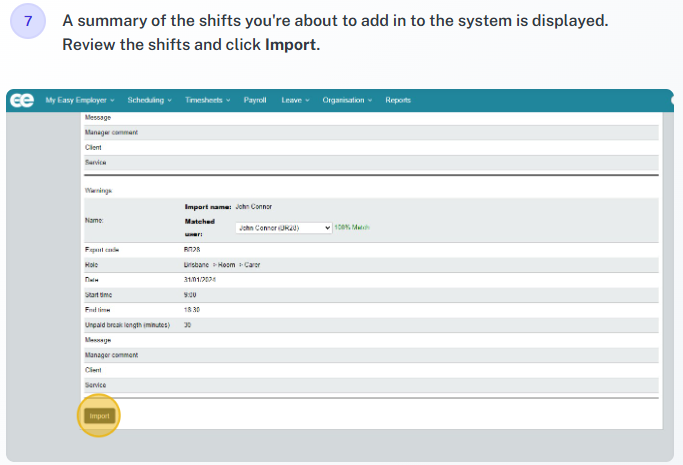683x465 pixels.
Task: Go to Payroll in the navigation bar
Action: click(255, 100)
